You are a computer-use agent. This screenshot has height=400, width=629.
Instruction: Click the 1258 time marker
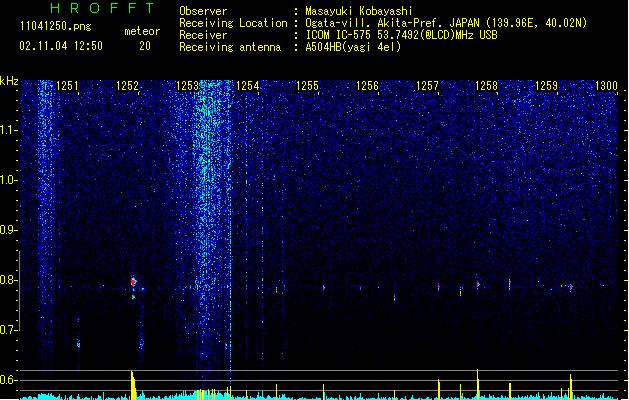486,85
